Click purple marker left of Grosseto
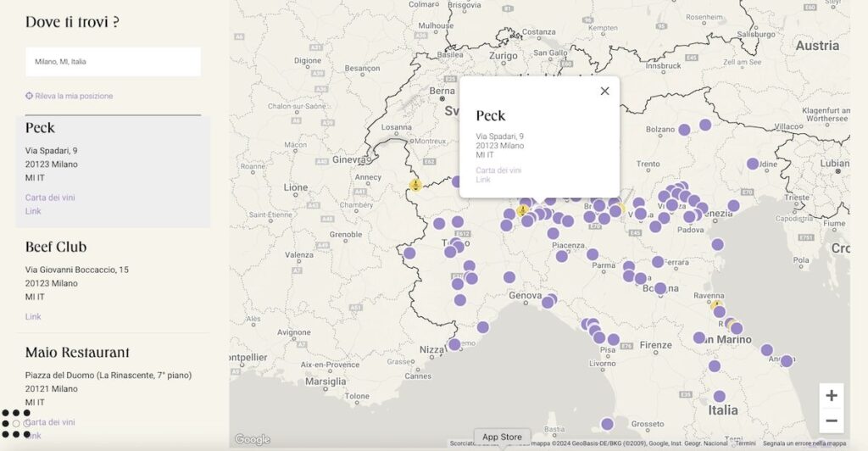Viewport: 868px width, 451px height. [607, 425]
